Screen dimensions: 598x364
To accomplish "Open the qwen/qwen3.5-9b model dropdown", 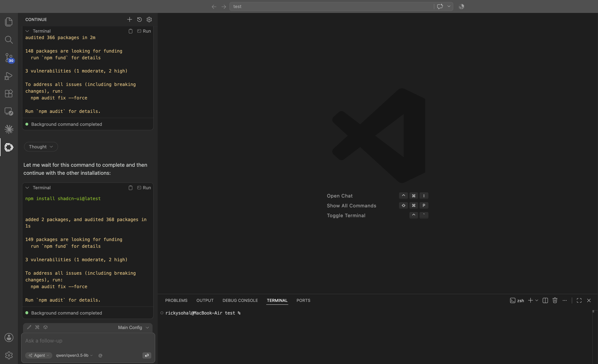I will pos(74,355).
